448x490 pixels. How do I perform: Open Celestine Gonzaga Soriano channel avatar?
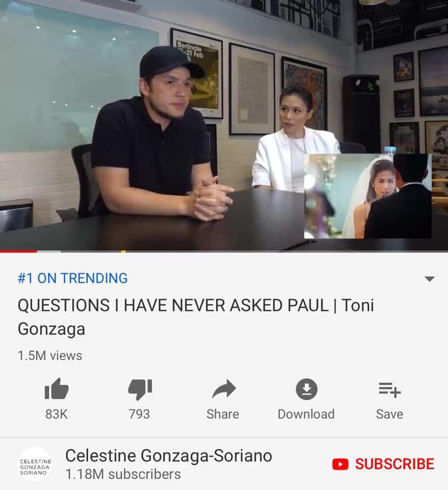35,464
